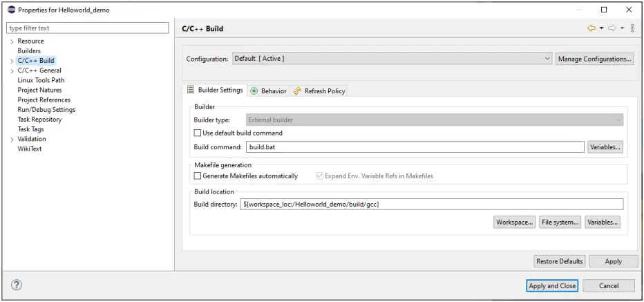
Task: Click the Workspace... button
Action: [514, 223]
